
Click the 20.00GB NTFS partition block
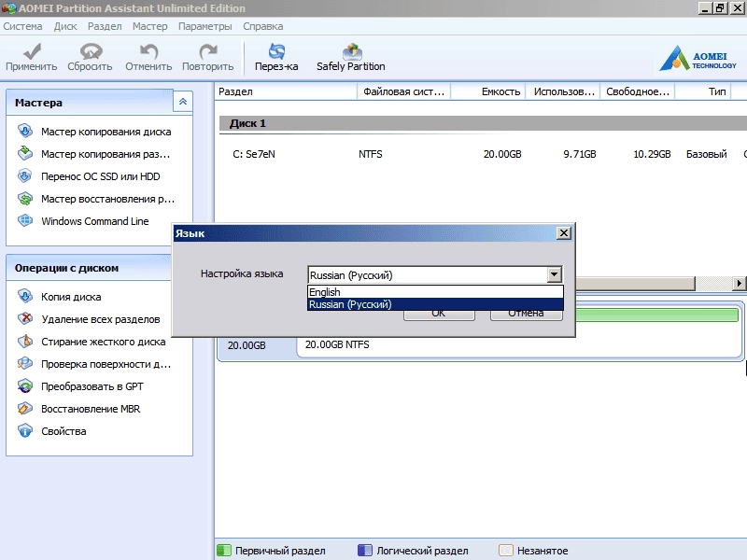(518, 344)
